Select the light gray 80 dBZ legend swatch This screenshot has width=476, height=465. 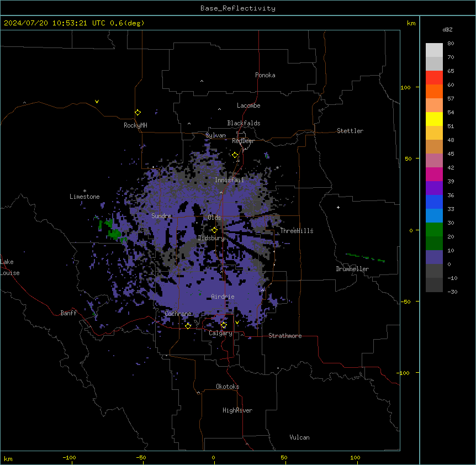pos(434,50)
